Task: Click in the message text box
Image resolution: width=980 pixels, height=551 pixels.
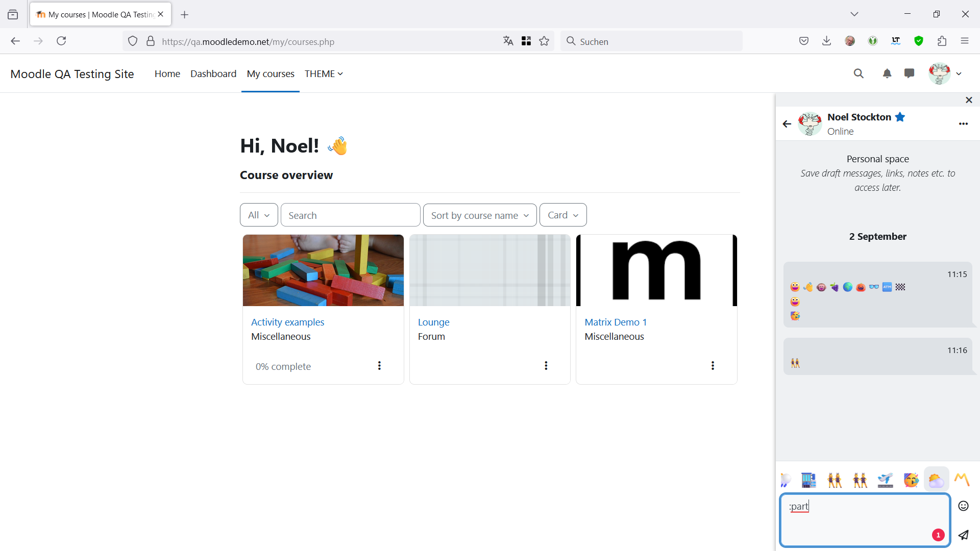Action: tap(865, 519)
